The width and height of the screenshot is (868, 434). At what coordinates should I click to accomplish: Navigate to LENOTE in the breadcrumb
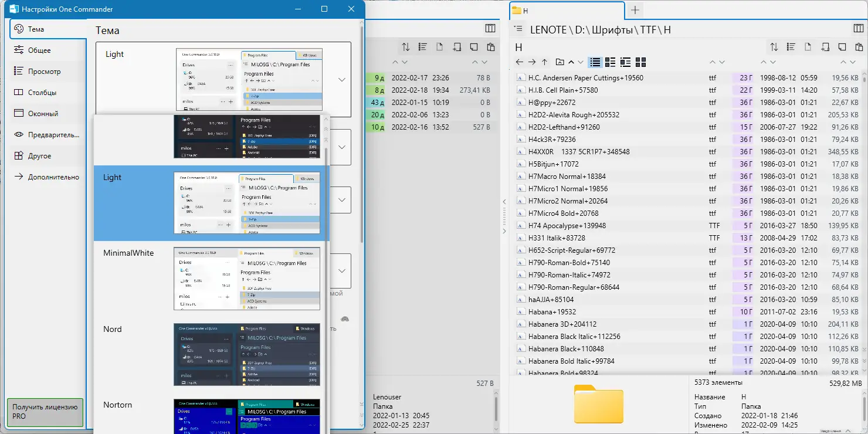[548, 29]
